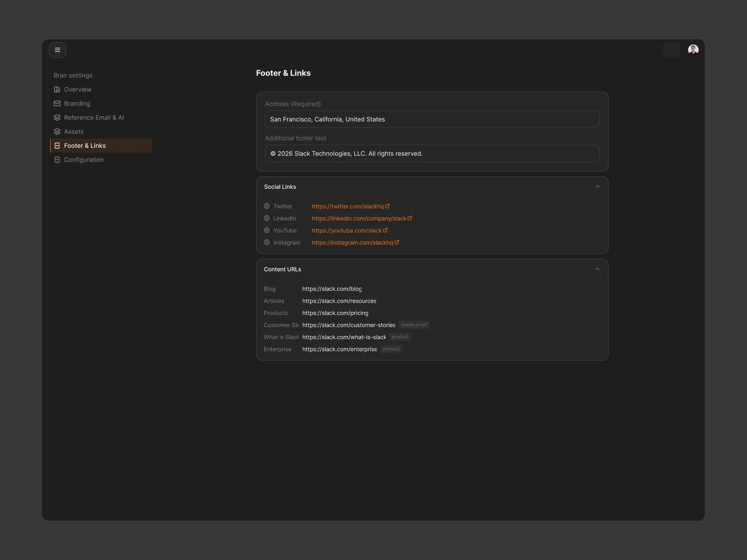This screenshot has width=747, height=560.
Task: Click the LinkedIn label text
Action: (x=285, y=219)
